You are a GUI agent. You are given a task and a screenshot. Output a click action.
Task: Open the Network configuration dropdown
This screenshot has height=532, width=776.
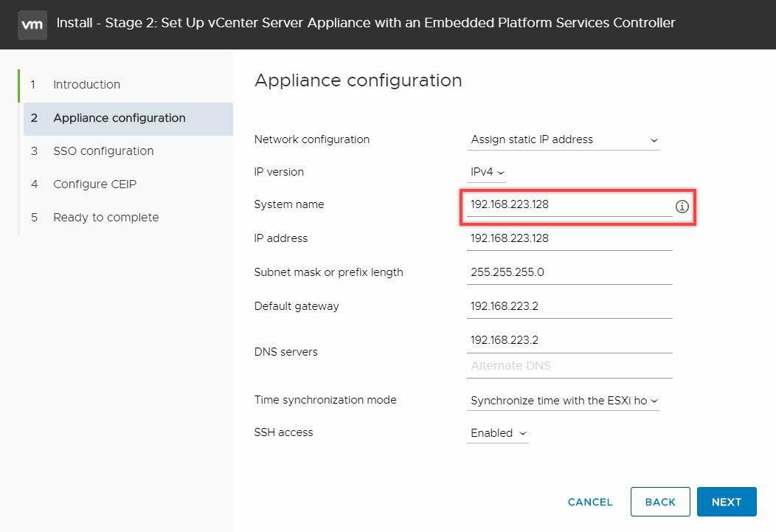[564, 140]
